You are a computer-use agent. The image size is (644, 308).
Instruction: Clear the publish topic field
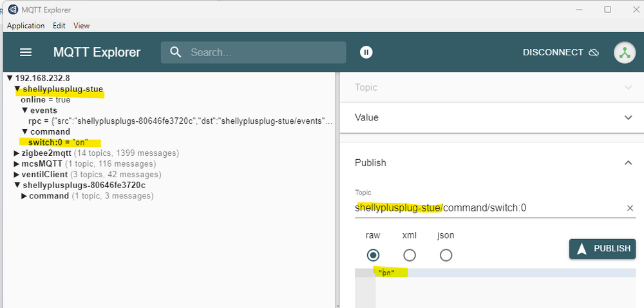point(630,208)
